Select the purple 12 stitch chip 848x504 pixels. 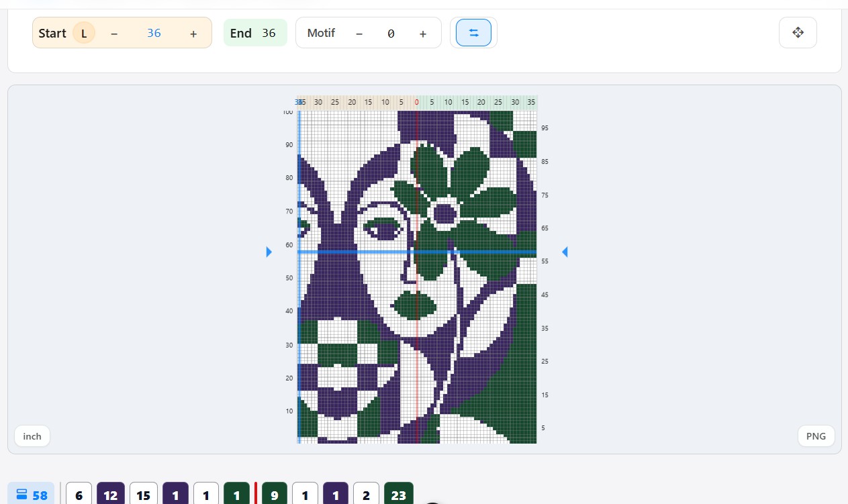click(111, 495)
